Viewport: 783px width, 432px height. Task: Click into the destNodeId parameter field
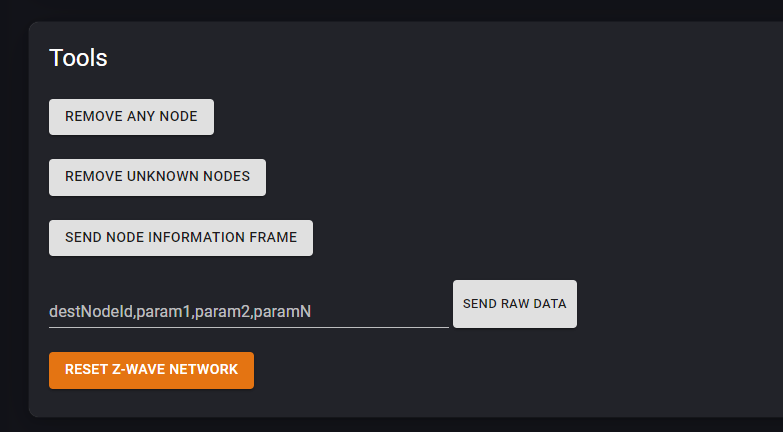click(x=248, y=311)
